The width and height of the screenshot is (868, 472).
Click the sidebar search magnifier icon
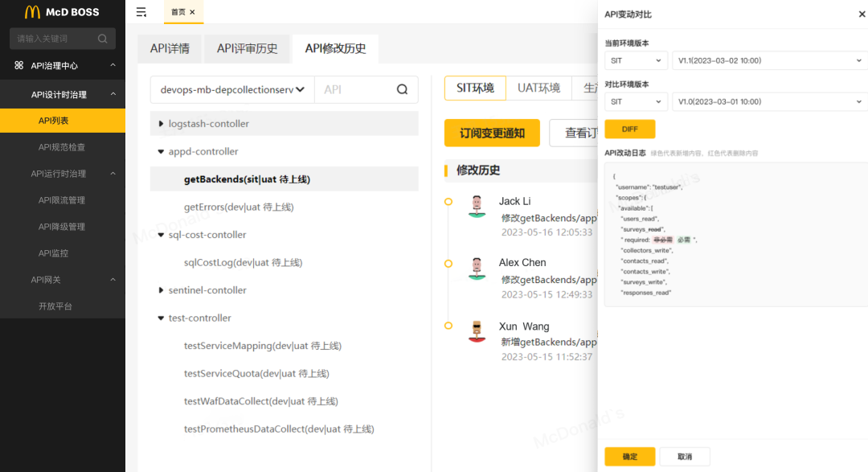coord(102,39)
